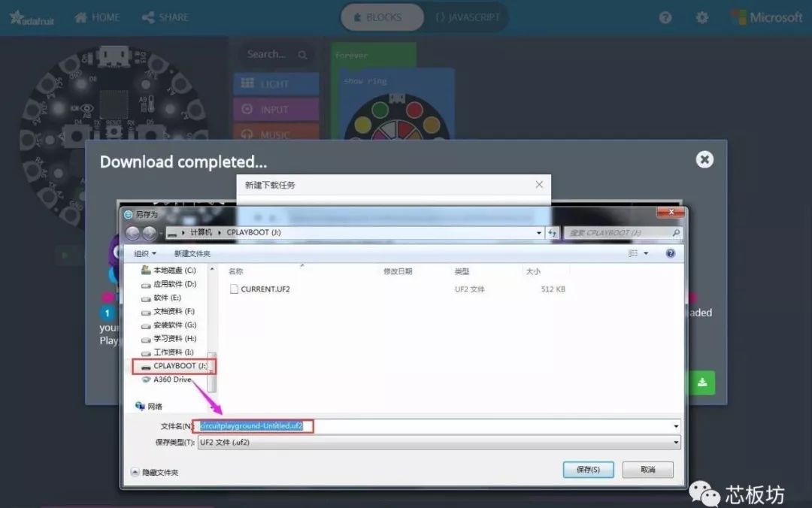
Task: Select CPLAYBOOT (J:) drive in tree
Action: point(174,365)
